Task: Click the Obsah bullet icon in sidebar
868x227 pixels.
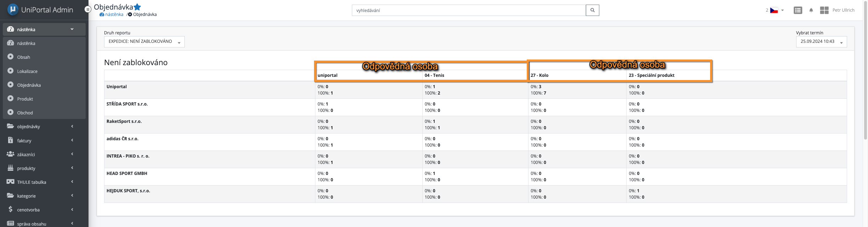Action: [11, 57]
